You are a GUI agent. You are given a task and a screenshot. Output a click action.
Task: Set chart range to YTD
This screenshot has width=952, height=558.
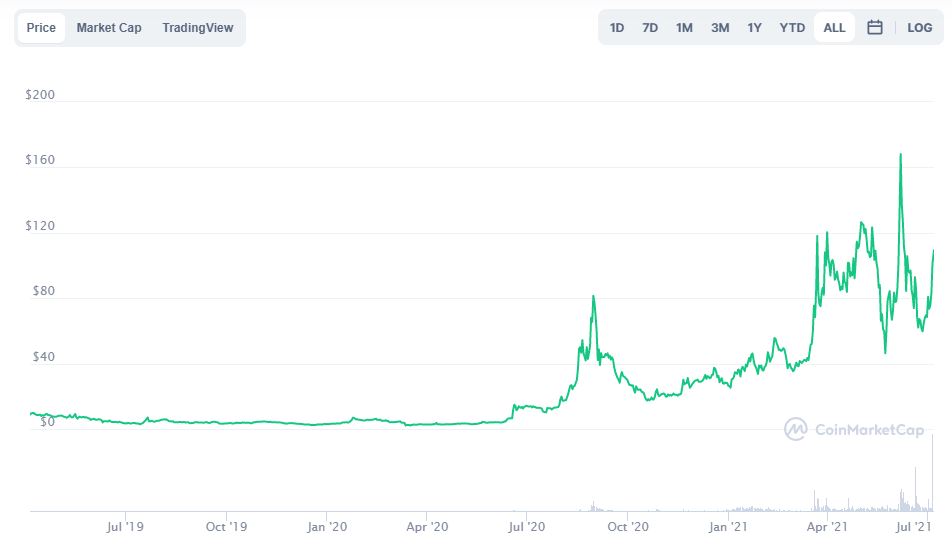pos(792,28)
